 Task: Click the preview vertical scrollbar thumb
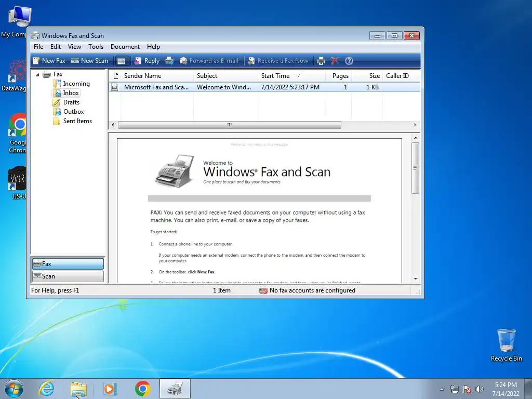point(415,168)
